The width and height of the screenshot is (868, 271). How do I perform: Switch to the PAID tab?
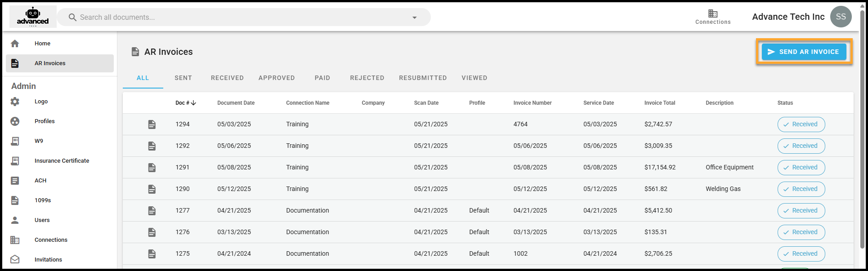click(322, 78)
